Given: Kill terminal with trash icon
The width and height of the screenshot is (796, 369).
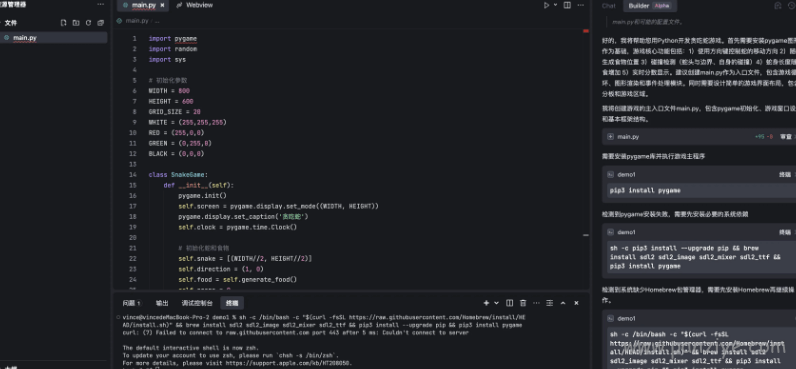Looking at the screenshot, I should tap(523, 303).
